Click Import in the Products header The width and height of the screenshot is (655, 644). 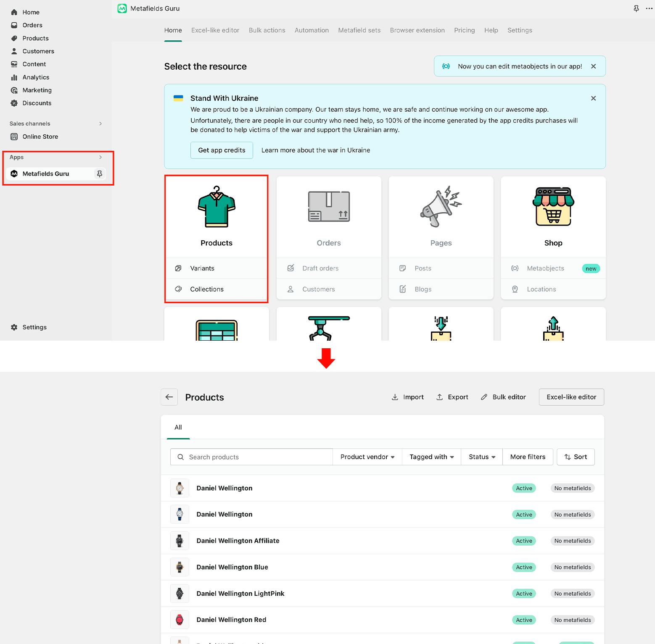click(408, 397)
